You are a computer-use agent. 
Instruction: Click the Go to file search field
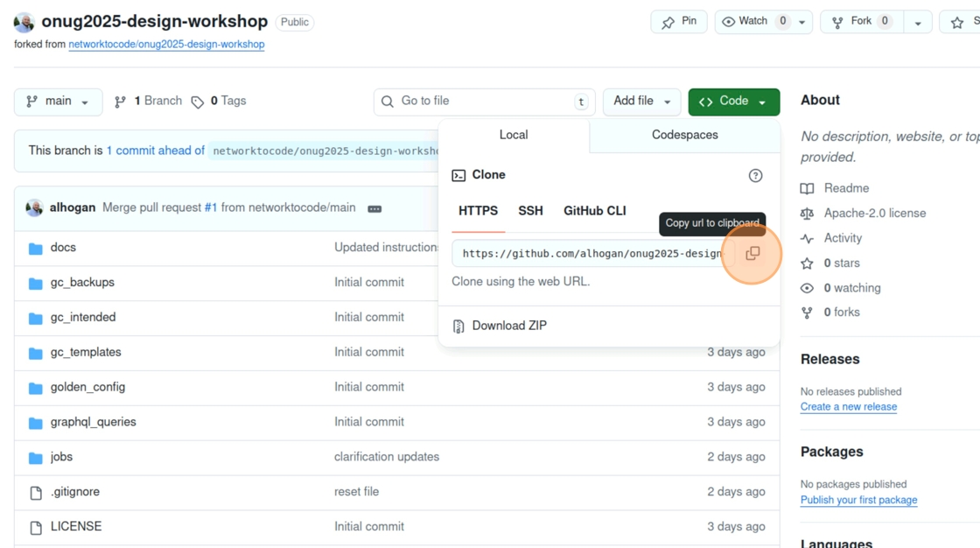pyautogui.click(x=485, y=102)
